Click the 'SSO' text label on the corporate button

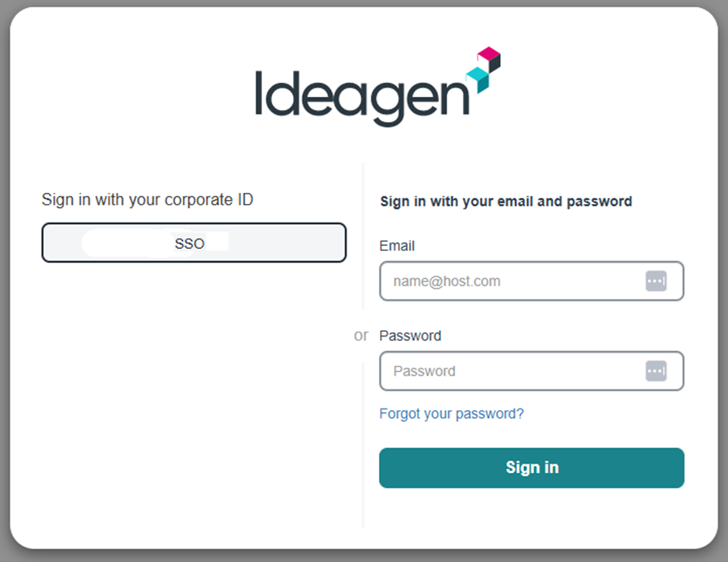click(x=189, y=243)
